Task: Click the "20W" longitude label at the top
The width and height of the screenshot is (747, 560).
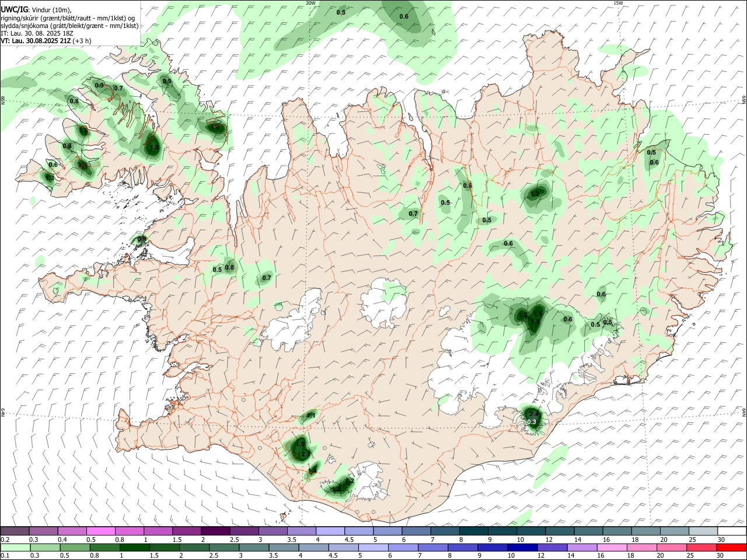Action: pyautogui.click(x=310, y=3)
